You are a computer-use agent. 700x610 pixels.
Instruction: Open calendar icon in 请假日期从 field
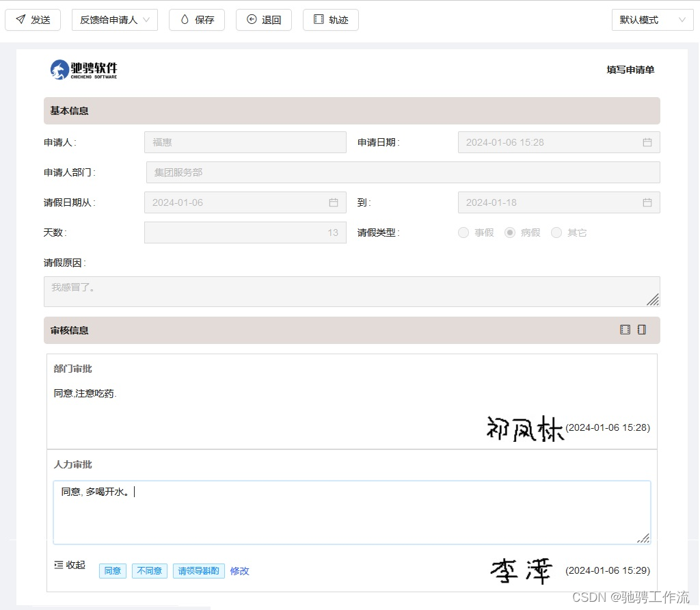(x=334, y=202)
